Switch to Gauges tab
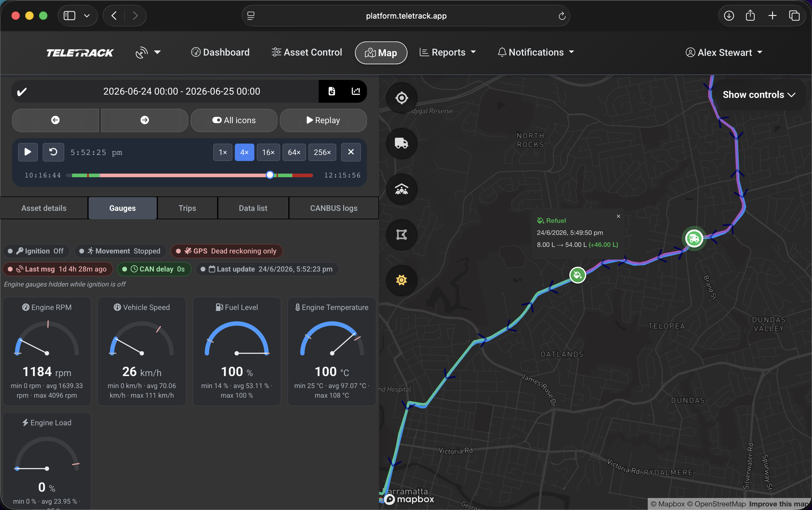 pyautogui.click(x=123, y=208)
